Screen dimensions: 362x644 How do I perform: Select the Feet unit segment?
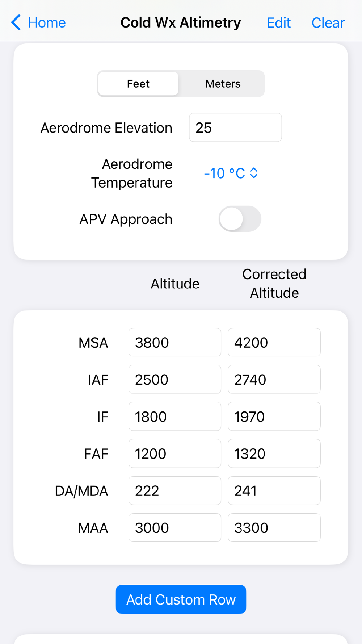coord(138,84)
